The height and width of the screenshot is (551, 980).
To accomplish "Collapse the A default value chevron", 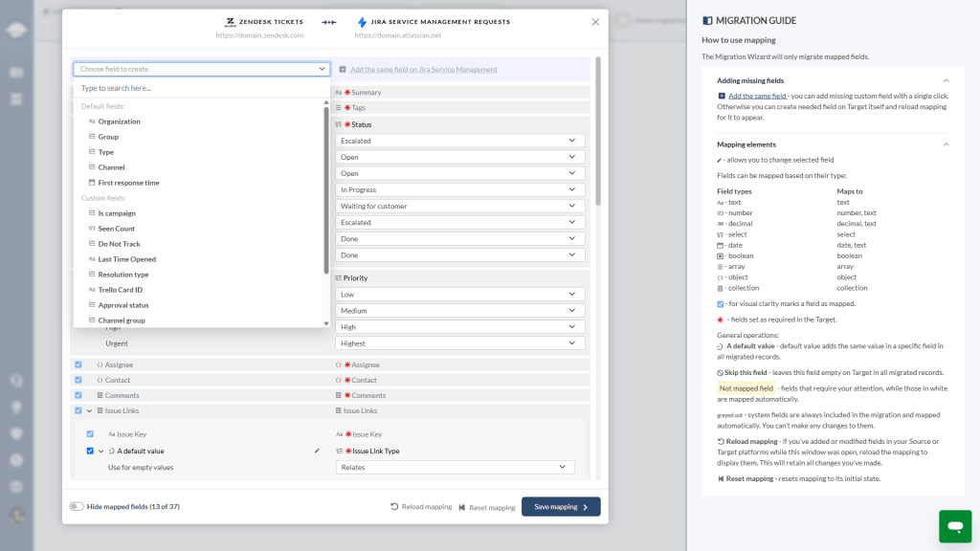I will point(100,451).
